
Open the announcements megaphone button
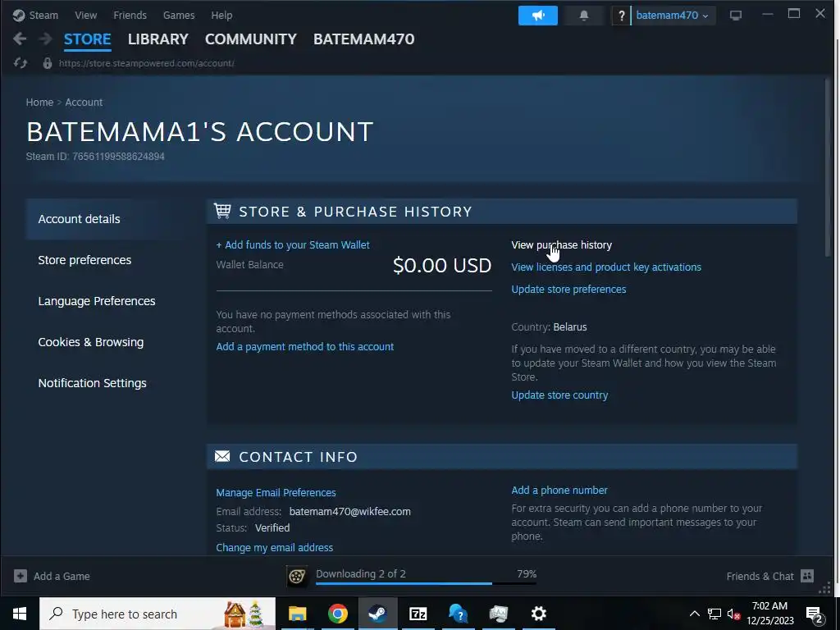tap(538, 16)
